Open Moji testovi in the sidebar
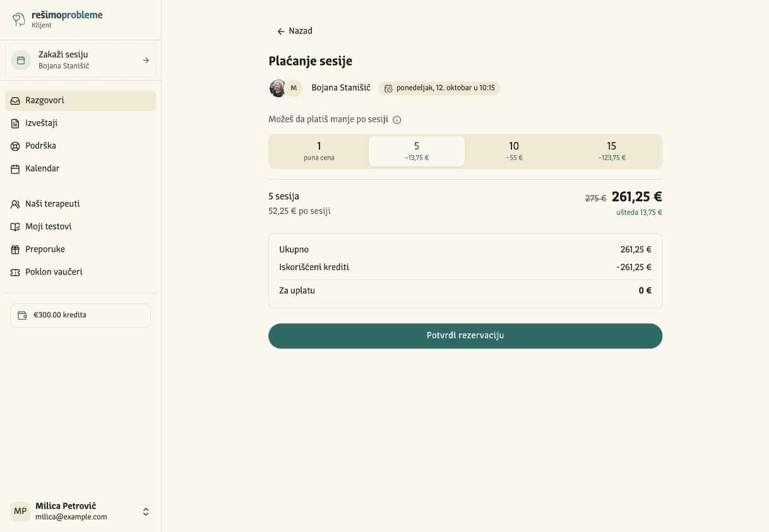Image resolution: width=769 pixels, height=532 pixels. point(81,227)
